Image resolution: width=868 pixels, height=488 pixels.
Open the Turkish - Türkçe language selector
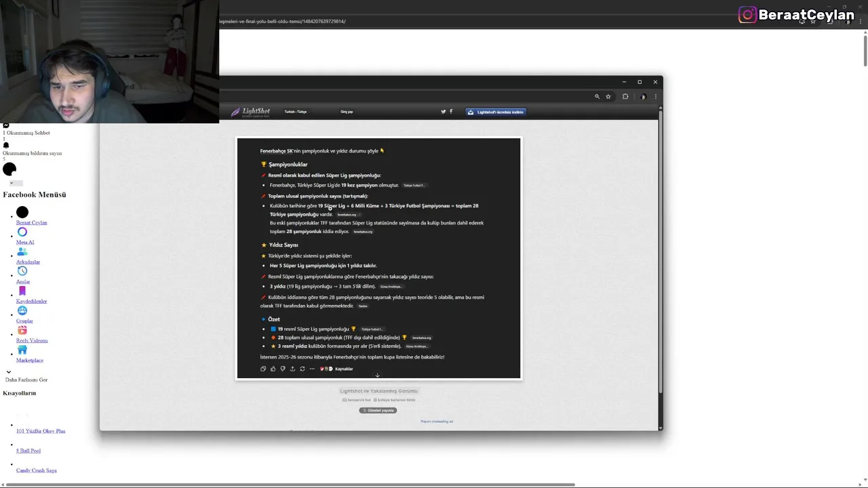(x=296, y=112)
